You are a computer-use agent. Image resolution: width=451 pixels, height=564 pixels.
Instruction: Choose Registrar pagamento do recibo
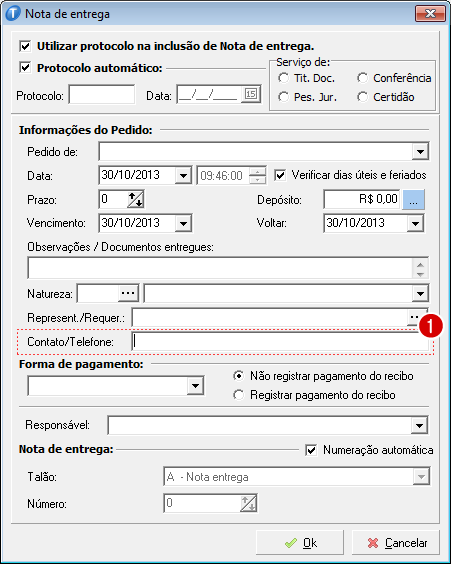(238, 395)
